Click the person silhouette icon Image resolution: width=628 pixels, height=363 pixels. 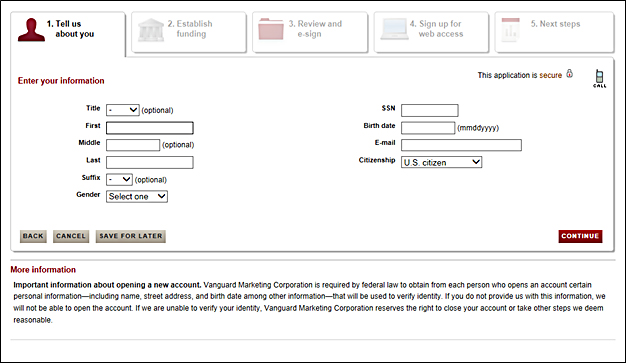(31, 30)
